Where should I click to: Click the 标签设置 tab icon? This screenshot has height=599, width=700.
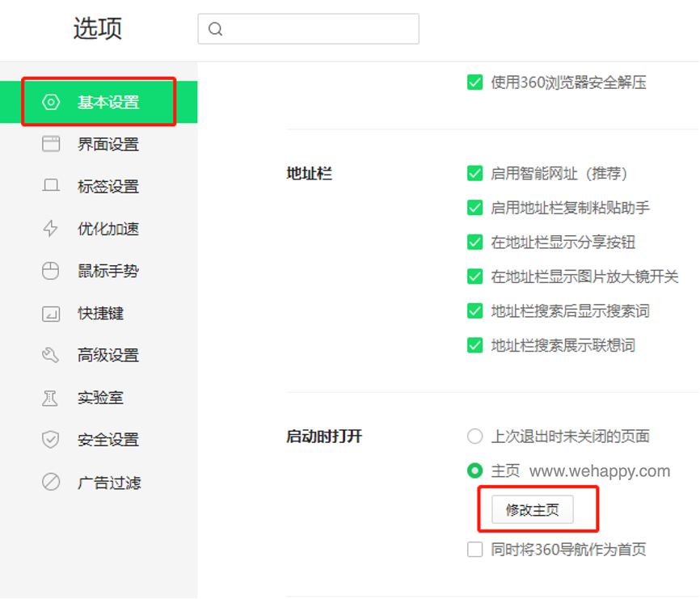pyautogui.click(x=51, y=187)
